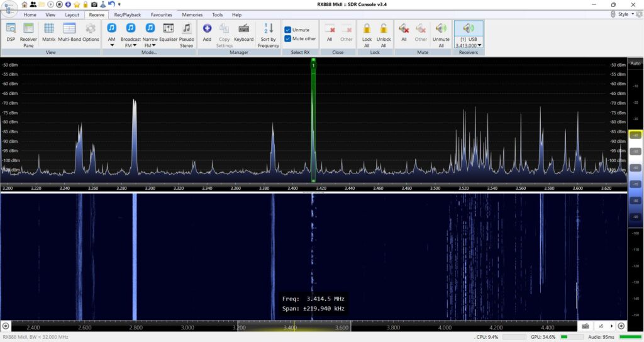The image size is (644, 342).
Task: Close all receivers in the Close group
Action: [330, 33]
